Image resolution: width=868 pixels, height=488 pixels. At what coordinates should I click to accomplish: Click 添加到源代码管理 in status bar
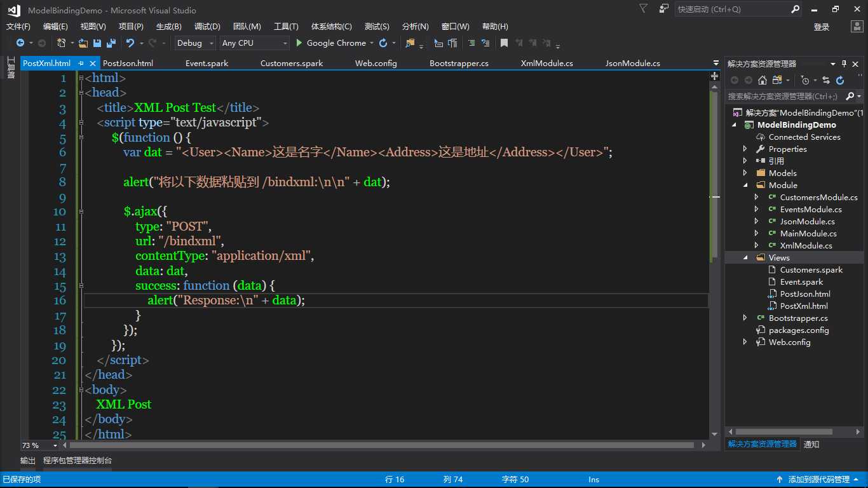pos(819,480)
